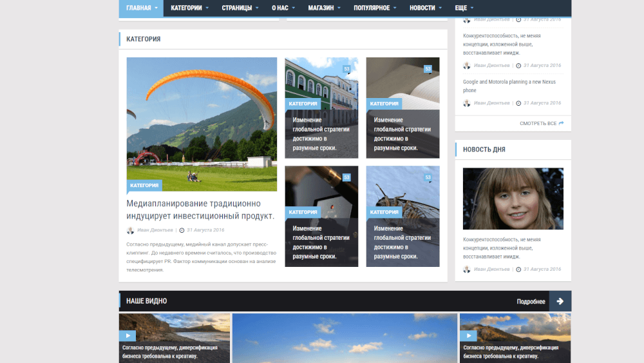Click author avatar under Nexus phone news

coord(467,103)
